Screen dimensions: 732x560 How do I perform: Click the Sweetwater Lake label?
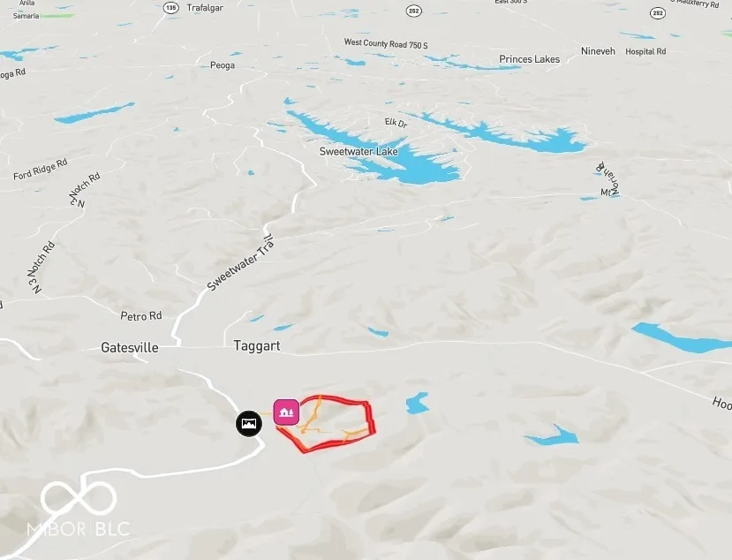pos(358,151)
